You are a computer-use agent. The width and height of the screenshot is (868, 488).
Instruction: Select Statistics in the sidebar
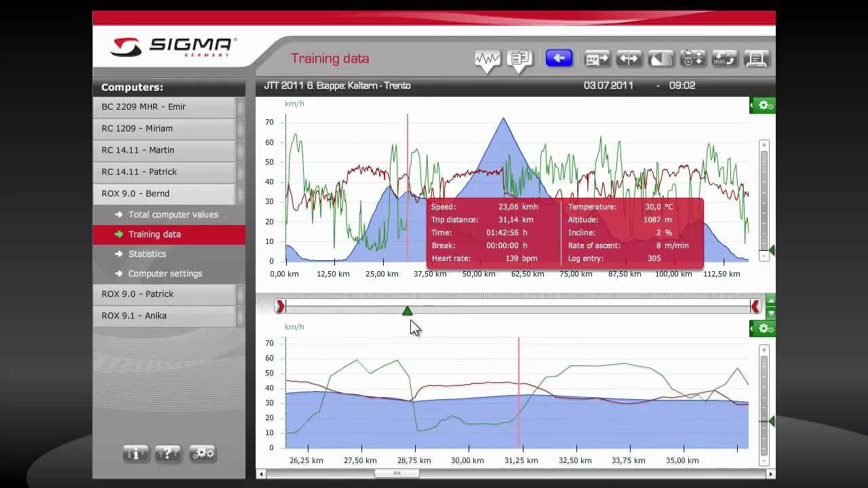click(x=147, y=254)
